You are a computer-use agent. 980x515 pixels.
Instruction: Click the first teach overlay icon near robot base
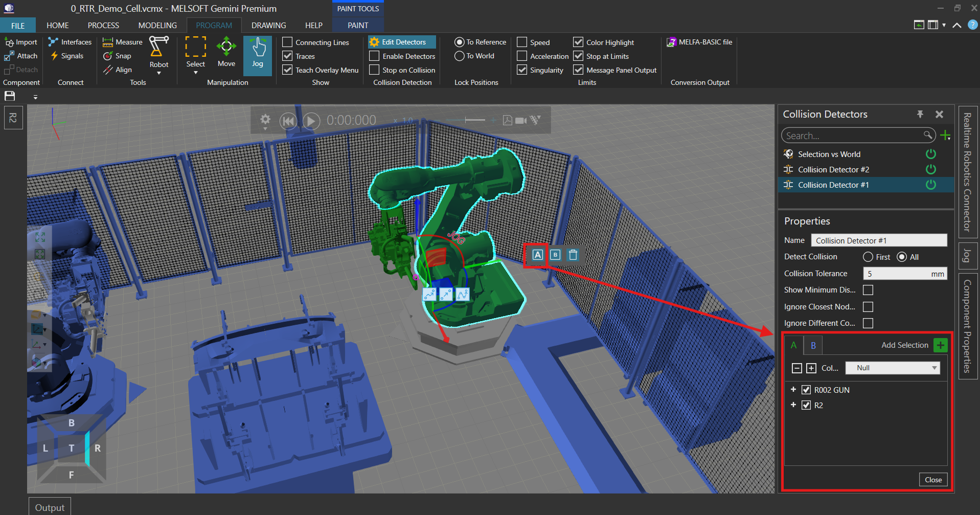tap(429, 295)
